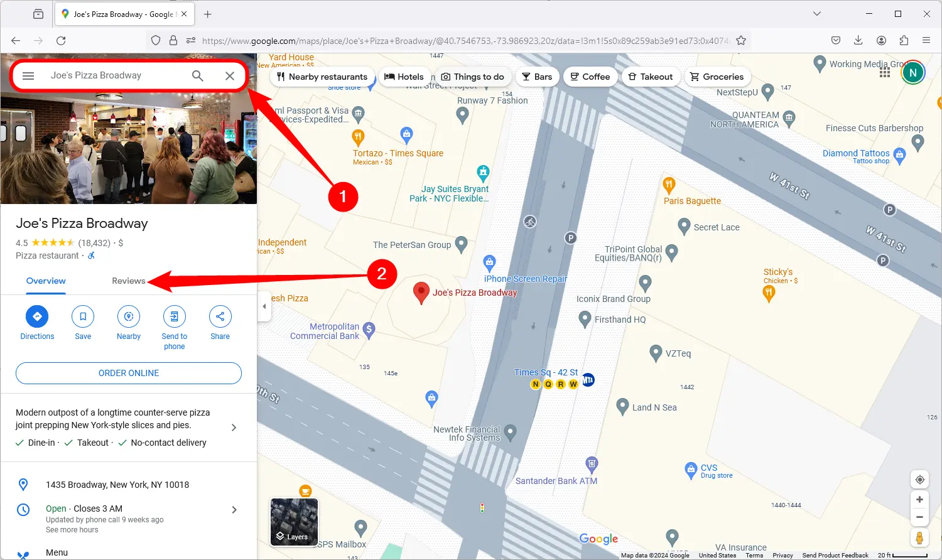Open the Firefox application menu
The image size is (942, 560).
pyautogui.click(x=926, y=40)
